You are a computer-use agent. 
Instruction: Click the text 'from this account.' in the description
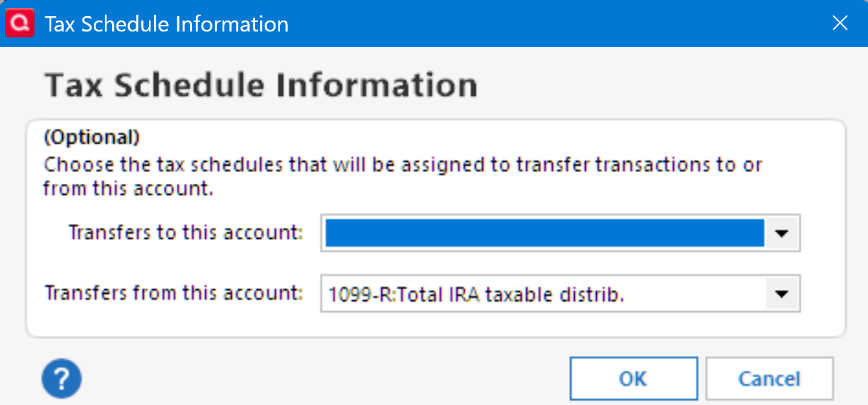pos(128,188)
